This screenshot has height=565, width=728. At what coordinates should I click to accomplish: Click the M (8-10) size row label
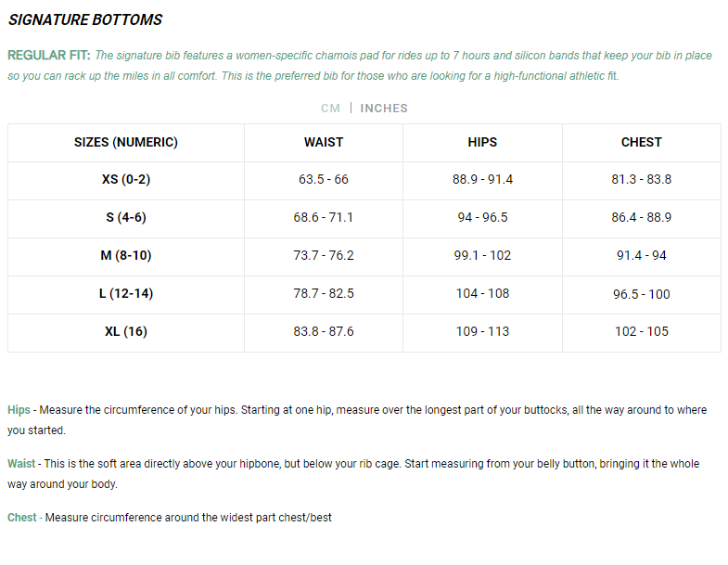click(x=126, y=255)
